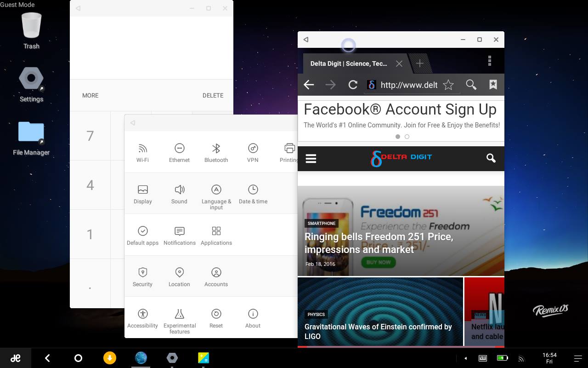The height and width of the screenshot is (368, 588).
Task: Click taskbar home circle button
Action: [x=78, y=358]
